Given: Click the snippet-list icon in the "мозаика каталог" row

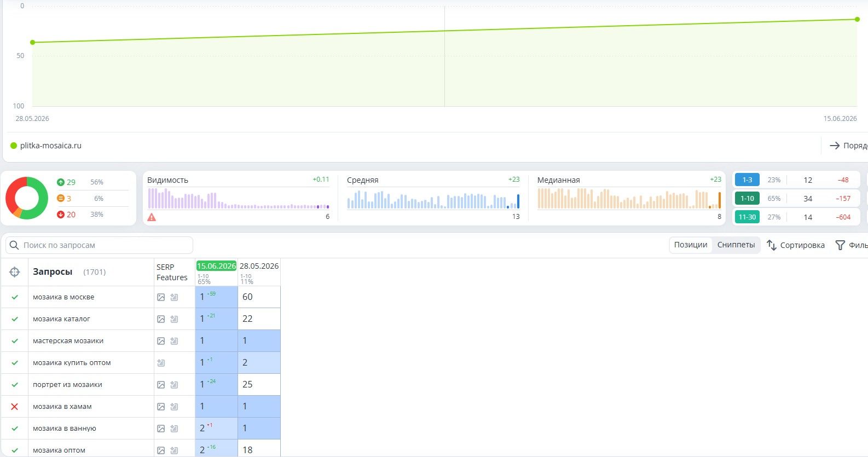Looking at the screenshot, I should 174,319.
